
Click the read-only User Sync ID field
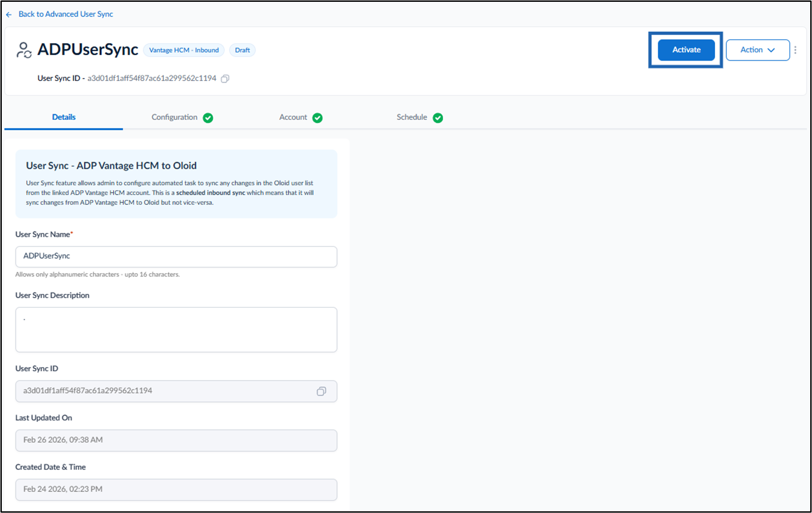[x=176, y=391]
